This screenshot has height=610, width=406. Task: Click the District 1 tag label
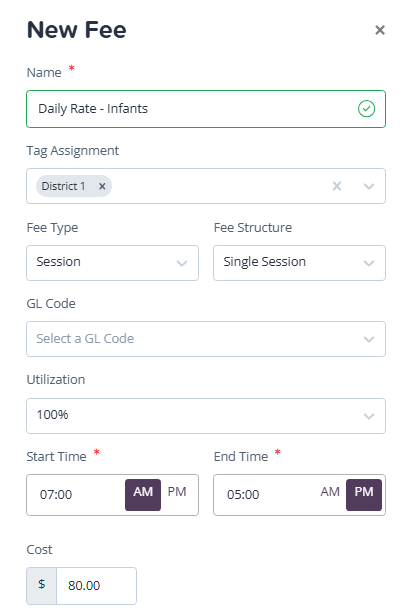(63, 186)
